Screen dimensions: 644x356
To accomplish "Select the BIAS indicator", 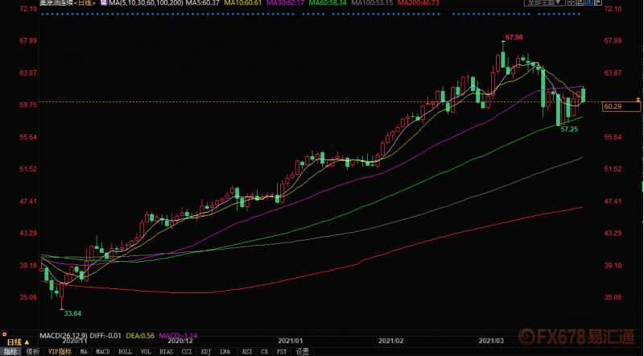I will coord(165,352).
